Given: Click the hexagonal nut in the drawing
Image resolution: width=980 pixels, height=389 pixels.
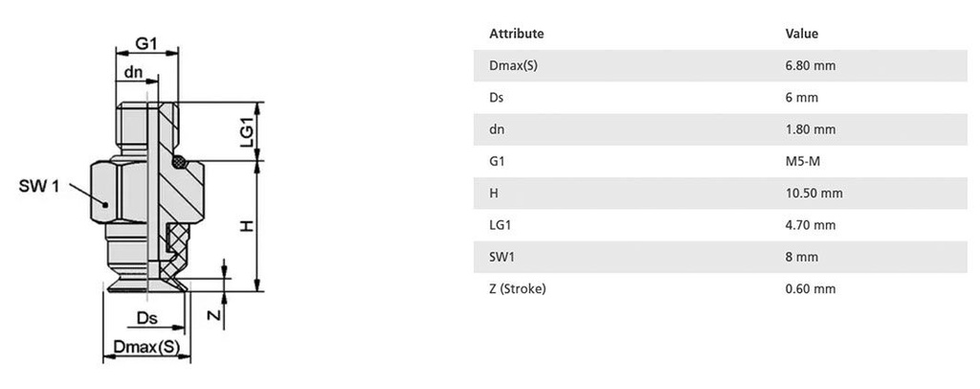Looking at the screenshot, I should coord(122,193).
